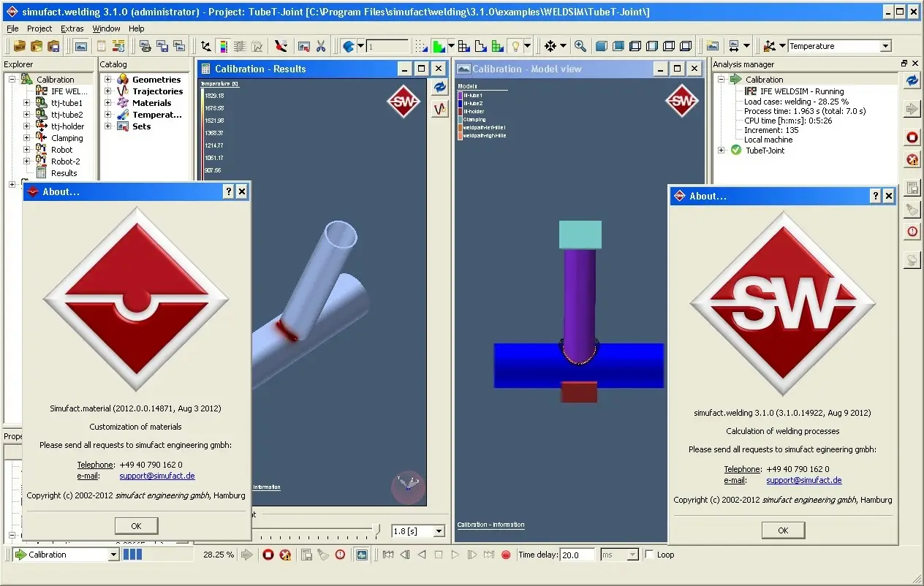924x586 pixels.
Task: Select ttj-holder in the Explorer tree
Action: (x=67, y=126)
